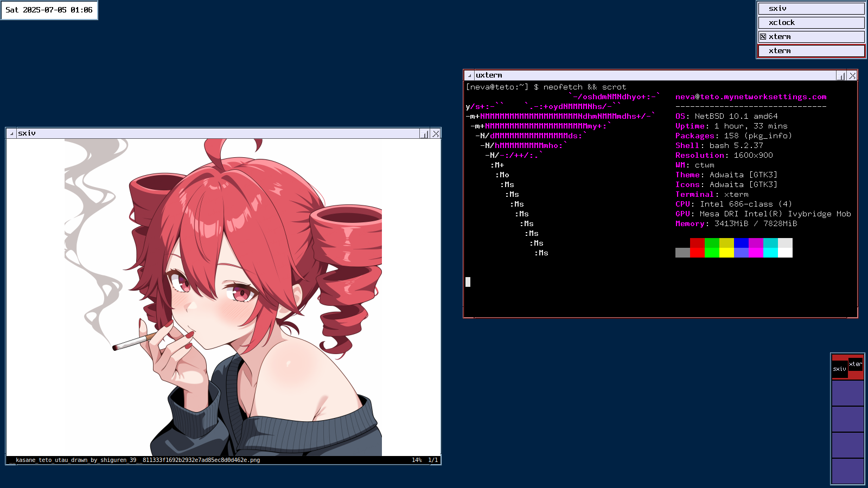Click the 'Shell: bash 5.2.37' line
This screenshot has height=488, width=868.
click(x=719, y=146)
